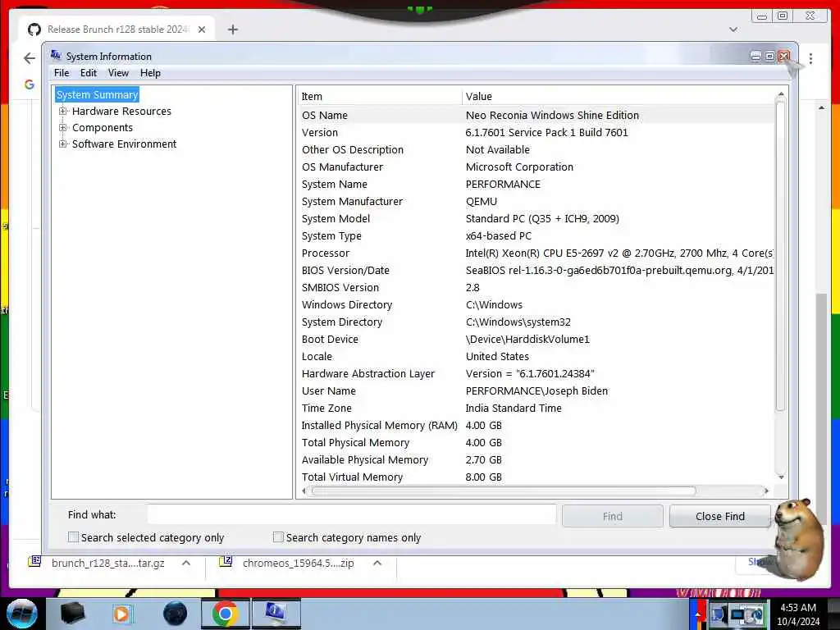Select System Summary in the tree

pyautogui.click(x=97, y=95)
